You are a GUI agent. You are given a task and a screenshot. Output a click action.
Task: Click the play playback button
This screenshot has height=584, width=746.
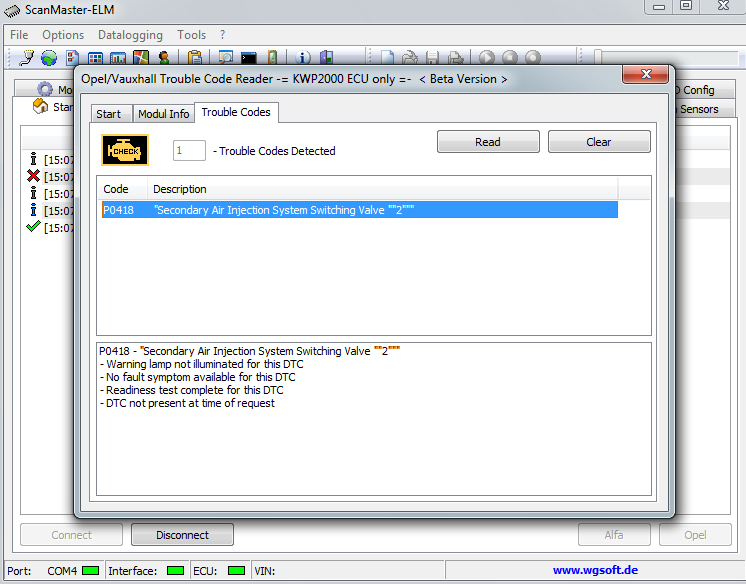pyautogui.click(x=486, y=58)
